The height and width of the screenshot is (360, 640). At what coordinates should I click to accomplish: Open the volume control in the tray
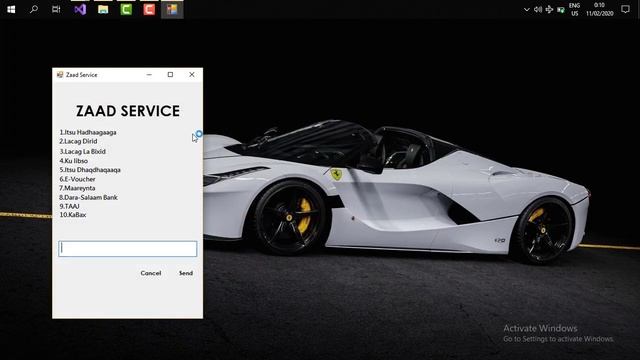point(538,9)
